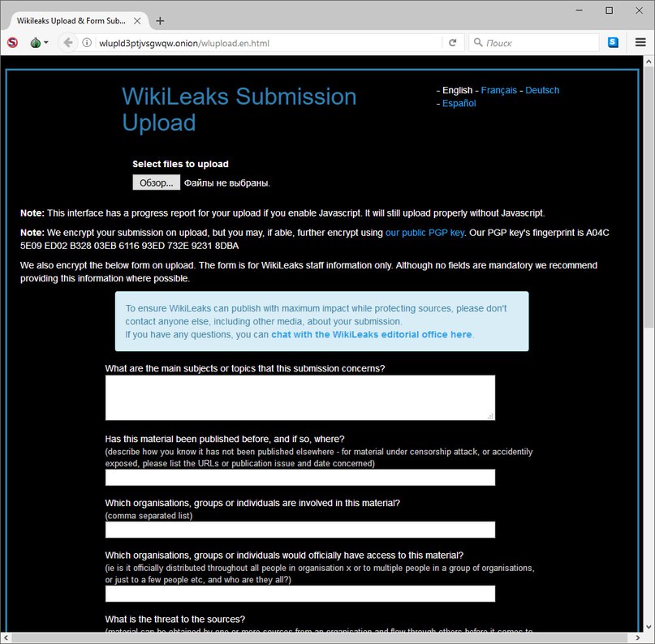Image resolution: width=655 pixels, height=644 pixels.
Task: Switch language to Deutsch
Action: [542, 90]
